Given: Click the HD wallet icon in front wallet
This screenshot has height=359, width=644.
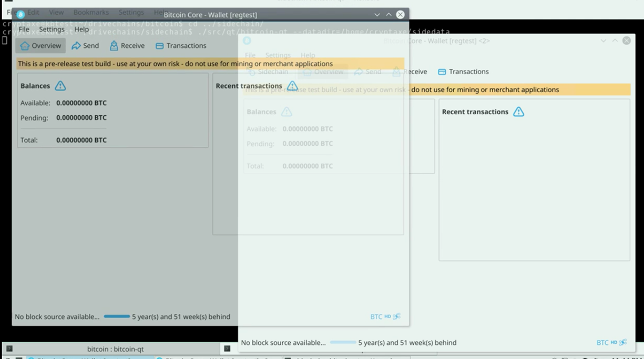Looking at the screenshot, I should tap(387, 316).
